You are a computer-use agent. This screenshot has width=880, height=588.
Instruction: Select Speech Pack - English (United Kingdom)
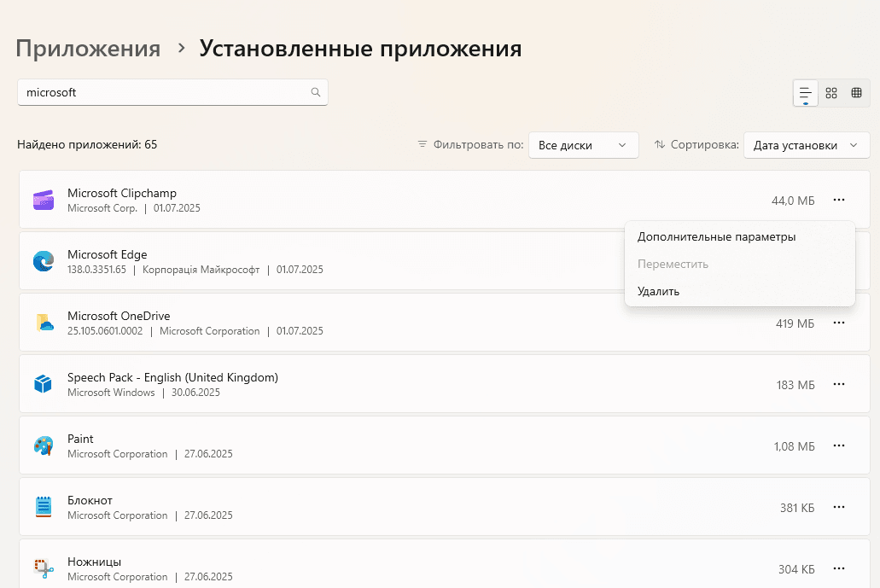click(x=173, y=377)
